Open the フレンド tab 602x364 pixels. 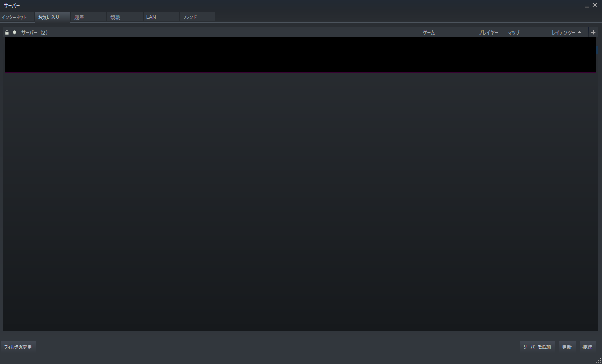(x=197, y=17)
